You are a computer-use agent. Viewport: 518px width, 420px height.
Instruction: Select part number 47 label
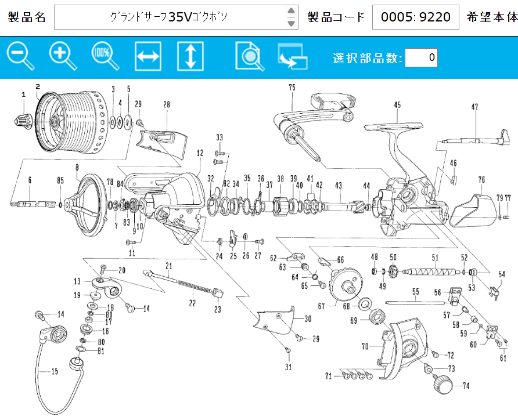tap(474, 107)
